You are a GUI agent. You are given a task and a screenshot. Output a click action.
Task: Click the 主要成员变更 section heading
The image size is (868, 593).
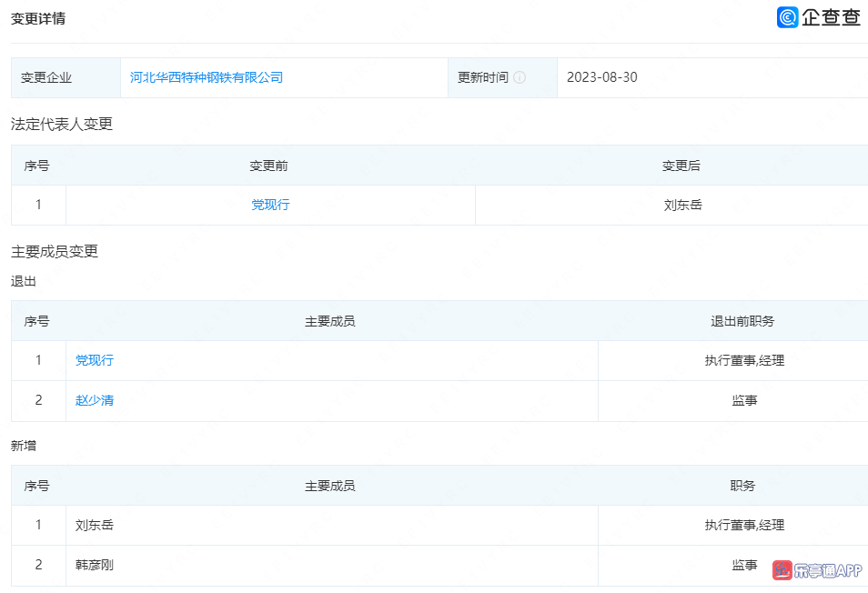pos(55,251)
